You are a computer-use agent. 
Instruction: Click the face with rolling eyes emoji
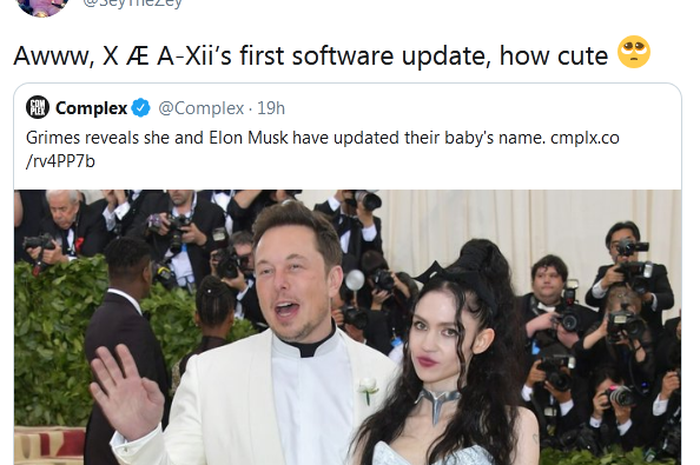point(634,53)
